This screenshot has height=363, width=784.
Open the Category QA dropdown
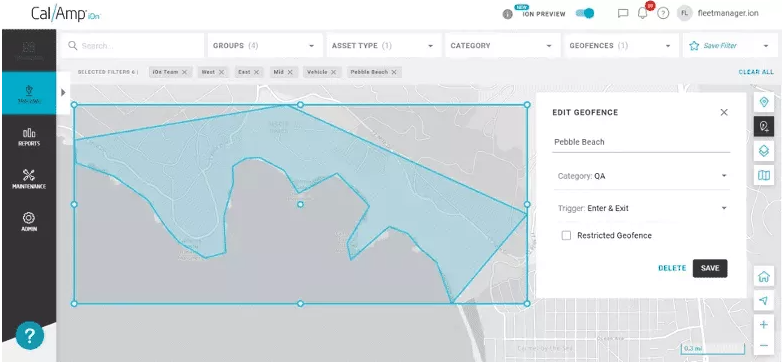[642, 176]
